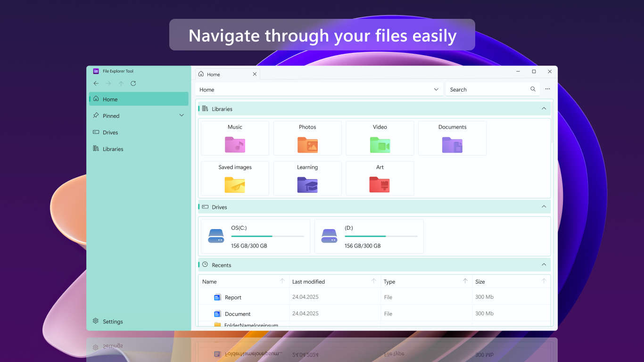Collapse the Libraries section

coord(544,108)
